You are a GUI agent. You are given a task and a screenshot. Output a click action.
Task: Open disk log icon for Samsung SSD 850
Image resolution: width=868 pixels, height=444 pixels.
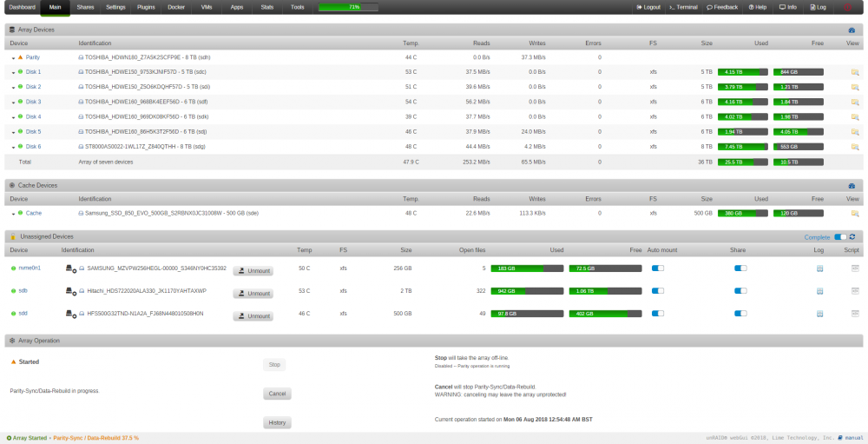pos(81,213)
